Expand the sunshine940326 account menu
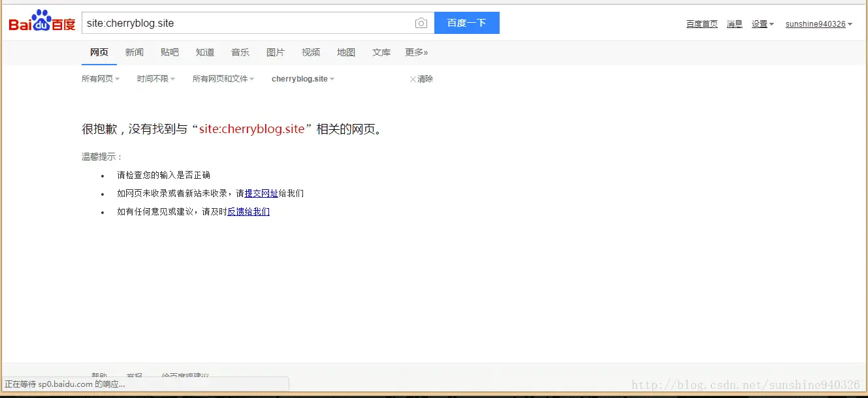Image resolution: width=868 pixels, height=398 pixels. point(819,24)
